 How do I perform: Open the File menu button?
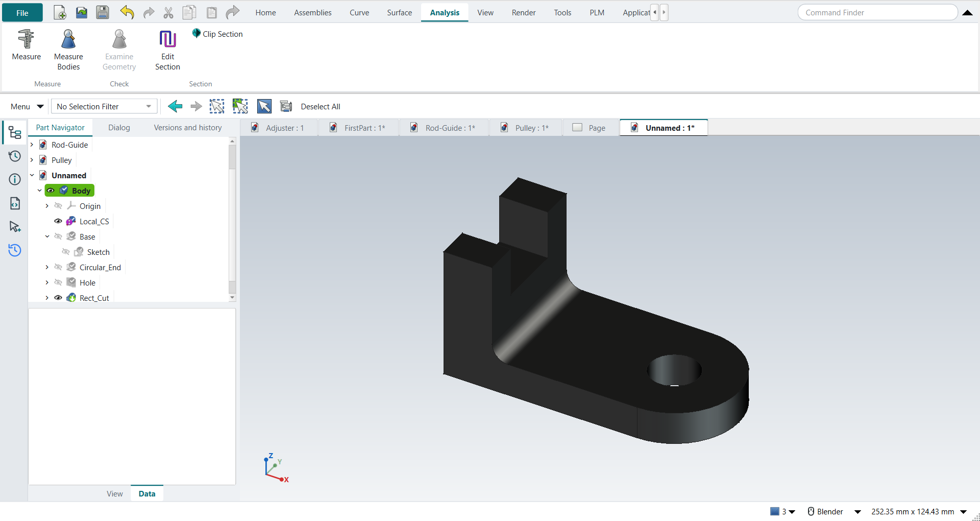coord(22,13)
